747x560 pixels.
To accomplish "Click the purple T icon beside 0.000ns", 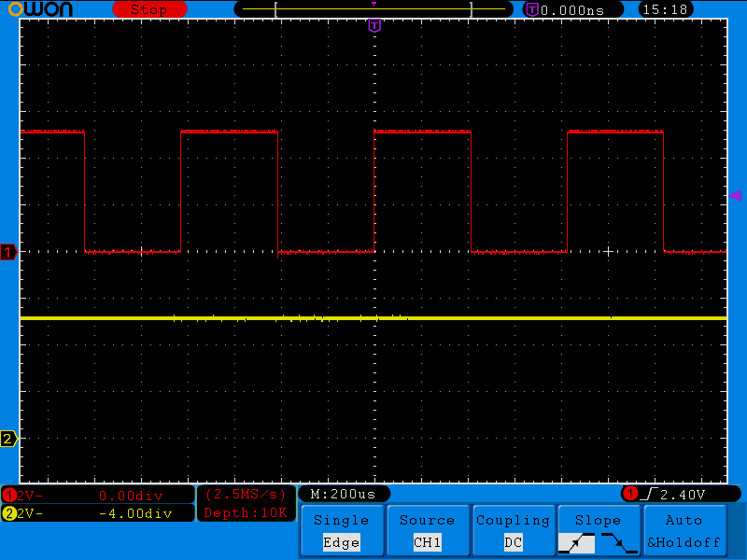I will (532, 9).
